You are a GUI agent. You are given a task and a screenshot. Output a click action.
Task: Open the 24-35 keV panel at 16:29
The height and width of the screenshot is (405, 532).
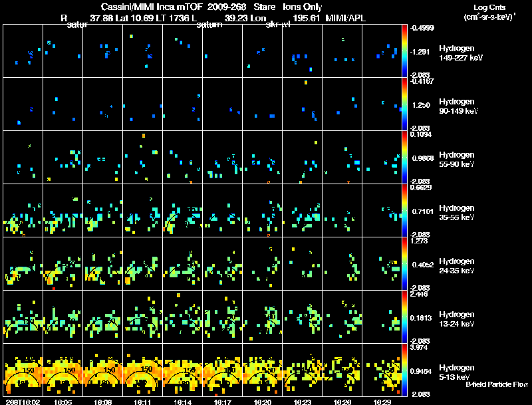382,264
